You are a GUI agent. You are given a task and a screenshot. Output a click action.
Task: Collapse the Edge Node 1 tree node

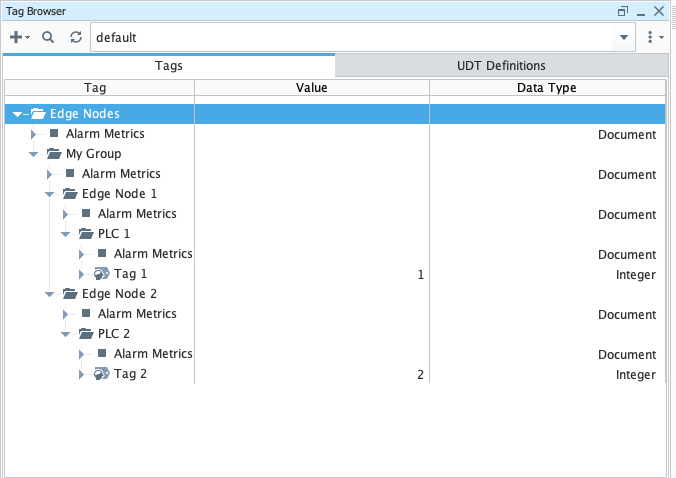tap(50, 194)
